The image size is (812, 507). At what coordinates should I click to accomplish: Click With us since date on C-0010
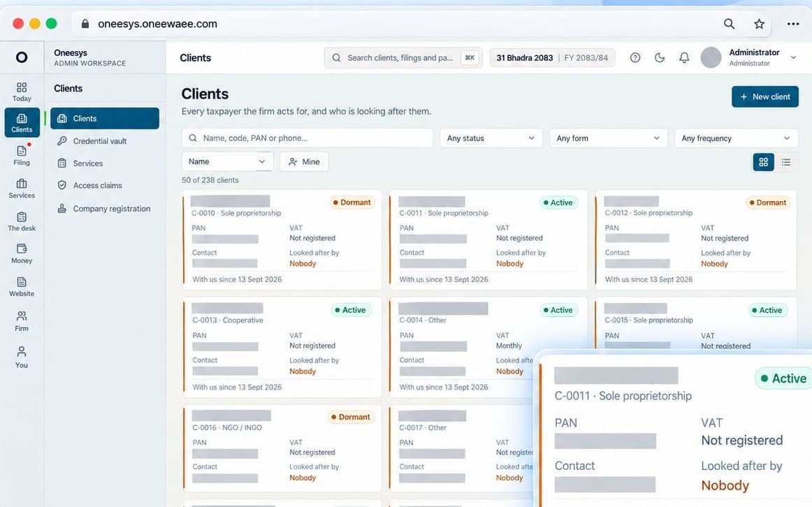point(237,279)
